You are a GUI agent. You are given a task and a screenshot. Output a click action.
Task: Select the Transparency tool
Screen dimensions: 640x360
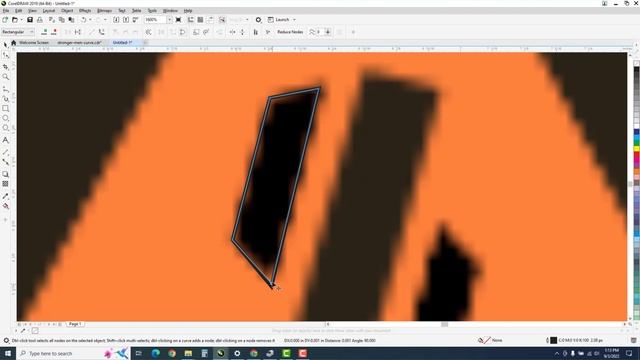click(6, 184)
